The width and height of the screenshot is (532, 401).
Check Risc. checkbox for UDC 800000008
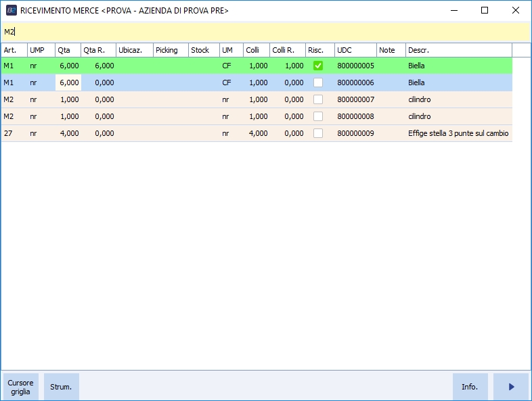(x=318, y=116)
